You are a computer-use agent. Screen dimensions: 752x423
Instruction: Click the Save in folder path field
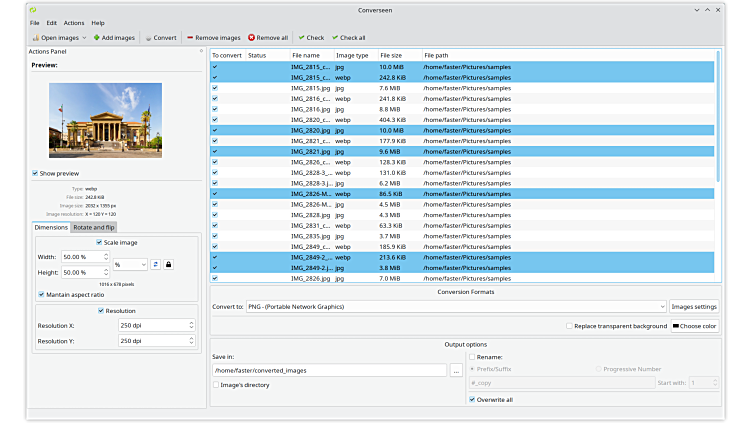(x=329, y=370)
